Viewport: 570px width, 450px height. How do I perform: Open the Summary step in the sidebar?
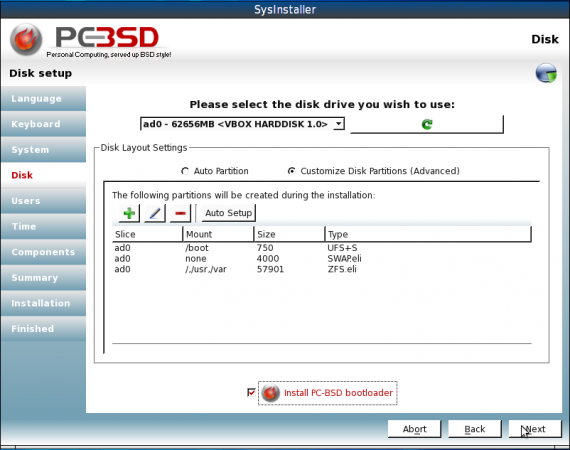[x=43, y=277]
